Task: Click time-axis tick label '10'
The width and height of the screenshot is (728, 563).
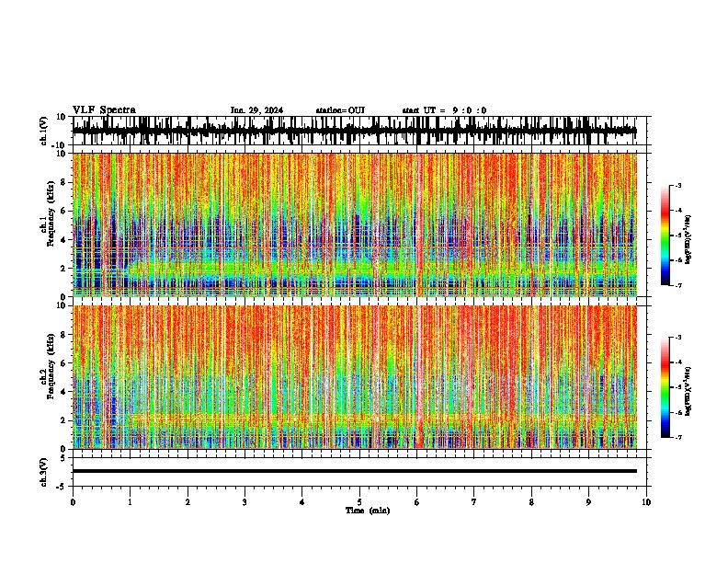Action: [x=646, y=502]
